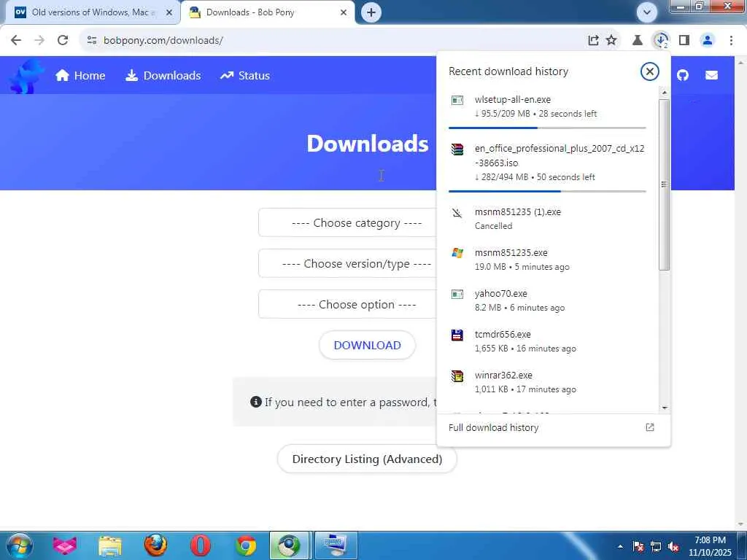Click the wlsetup-all-en.exe progress bar

point(547,128)
